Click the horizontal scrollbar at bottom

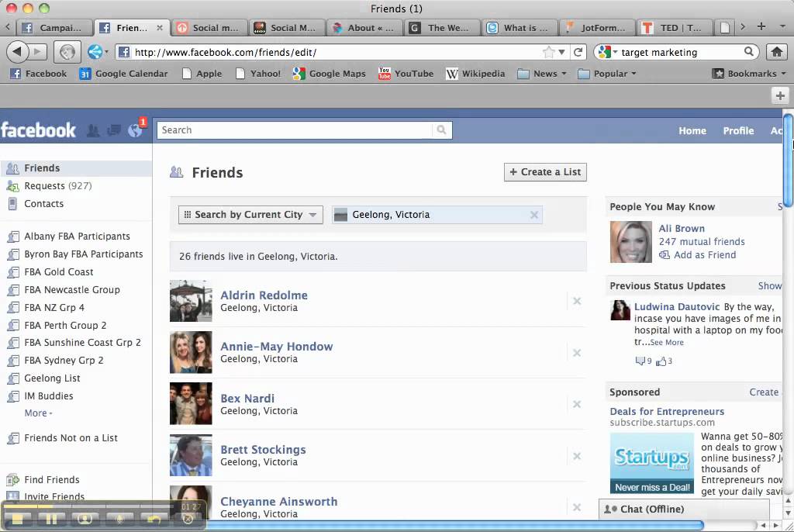pyautogui.click(x=453, y=526)
